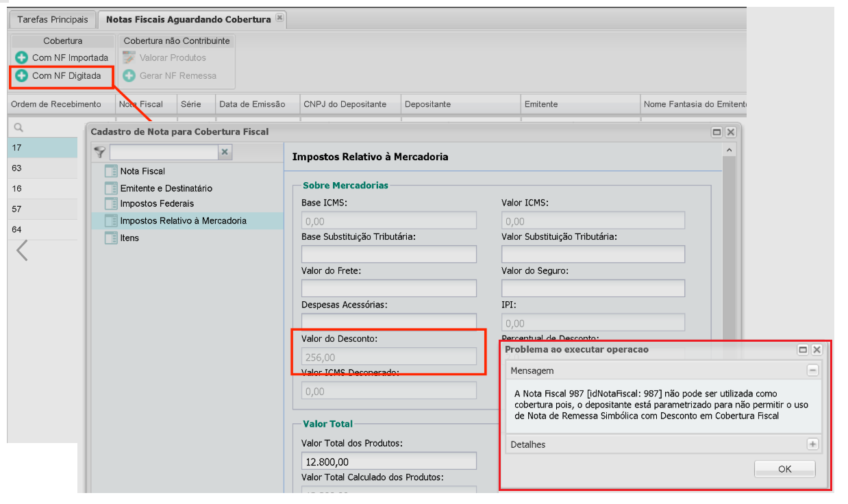The width and height of the screenshot is (848, 504).
Task: Click the Valor Total dos Produtos field
Action: click(x=388, y=461)
